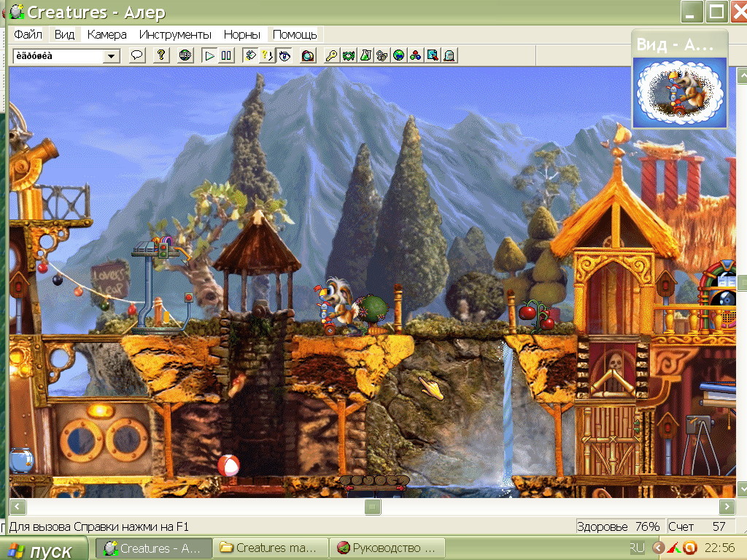Open the creature name dropdown arrow
The height and width of the screenshot is (560, 747).
click(111, 56)
